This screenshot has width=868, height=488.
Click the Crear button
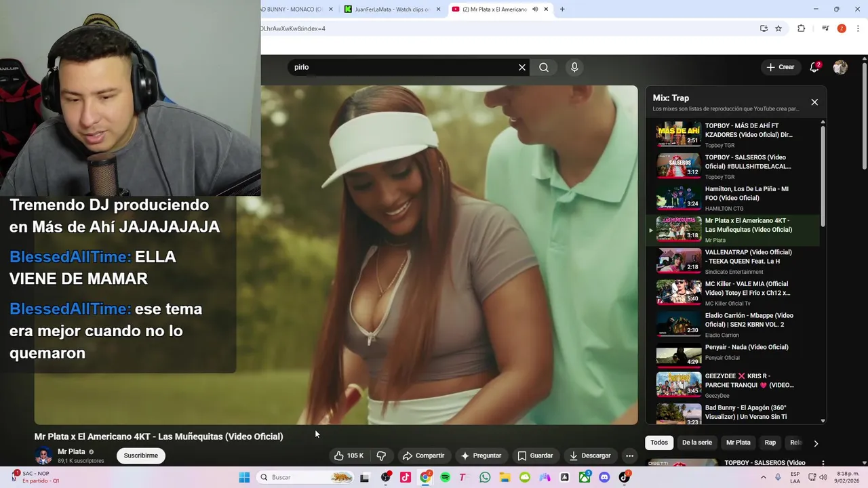click(780, 67)
